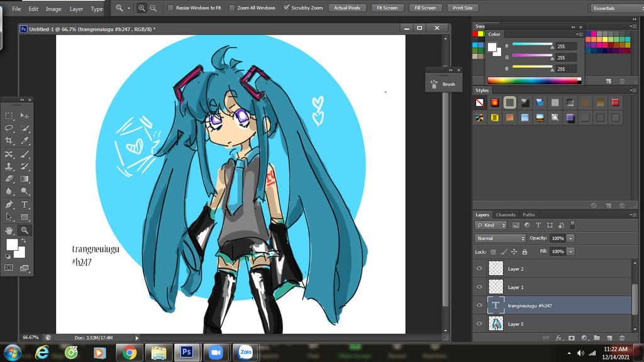Open the Opacity slider dropdown arrow
This screenshot has width=644, height=362.
pos(570,238)
